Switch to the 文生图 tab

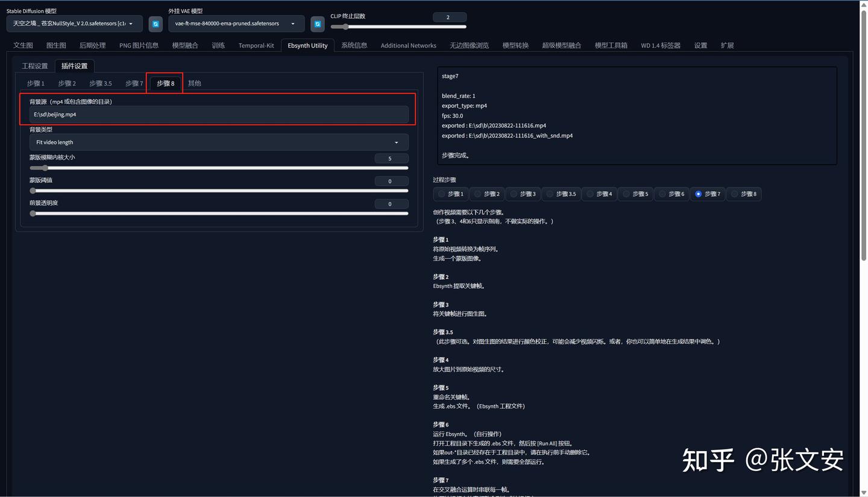[x=22, y=45]
